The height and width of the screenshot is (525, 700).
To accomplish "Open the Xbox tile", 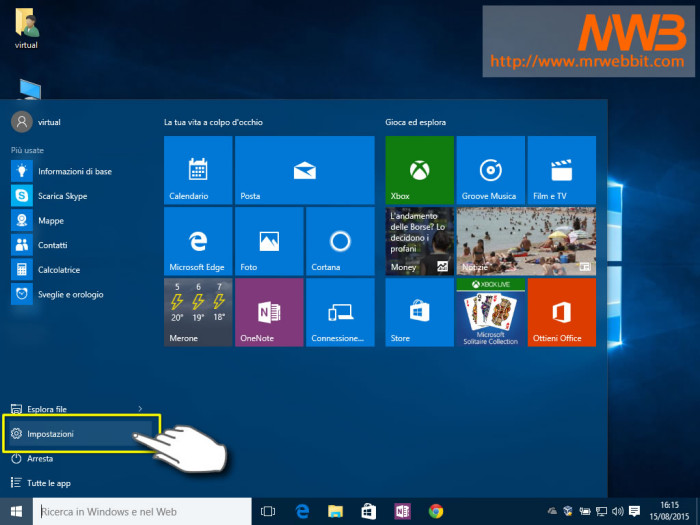I will pyautogui.click(x=419, y=170).
